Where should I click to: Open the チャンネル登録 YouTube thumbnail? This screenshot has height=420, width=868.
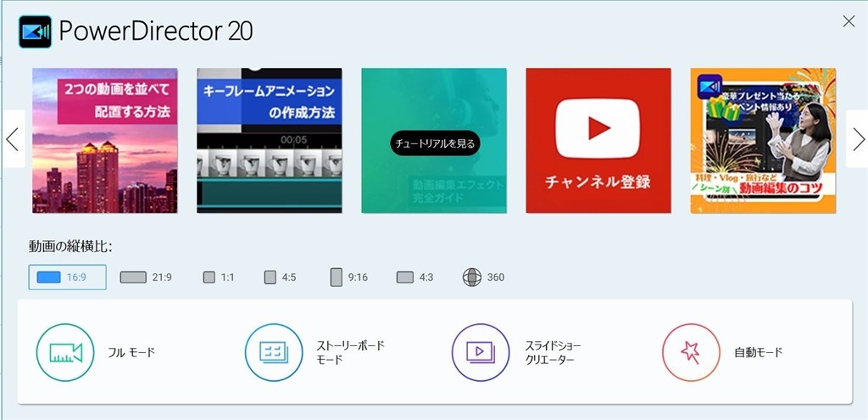598,140
